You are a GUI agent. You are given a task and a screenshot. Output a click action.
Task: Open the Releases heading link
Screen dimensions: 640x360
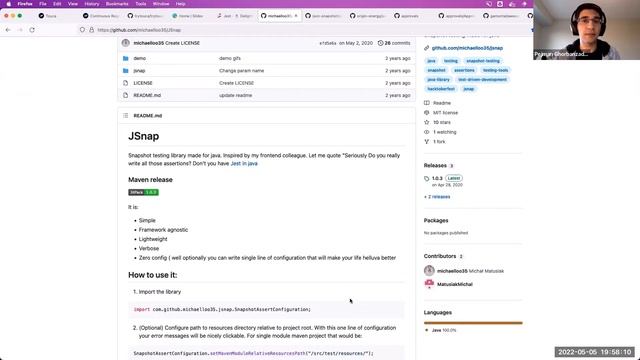tap(435, 165)
